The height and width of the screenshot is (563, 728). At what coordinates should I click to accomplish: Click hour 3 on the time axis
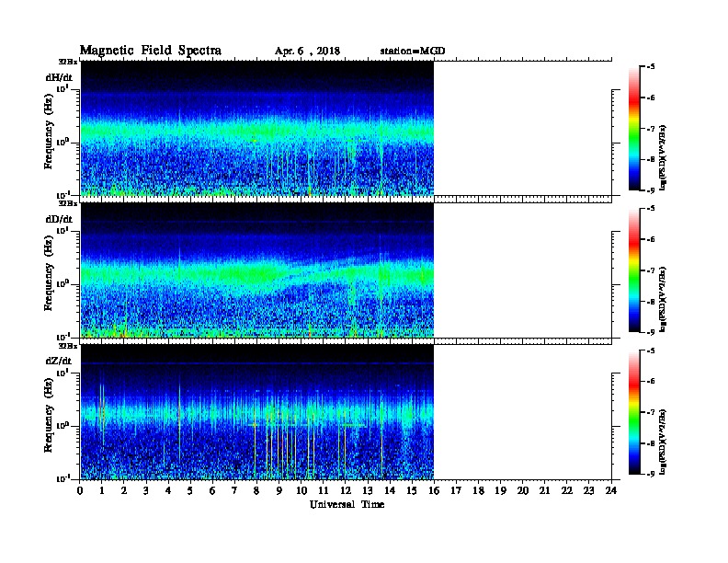147,491
